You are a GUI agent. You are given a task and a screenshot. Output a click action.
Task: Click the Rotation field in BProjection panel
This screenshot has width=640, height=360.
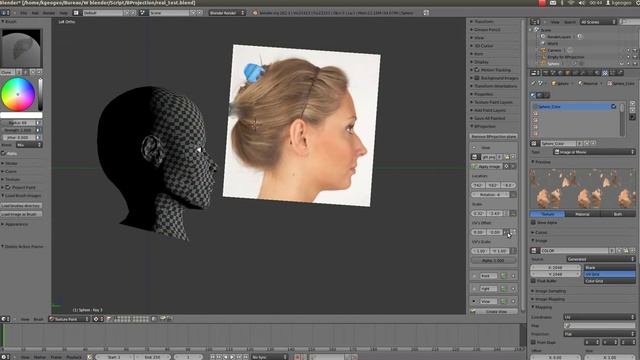pyautogui.click(x=490, y=195)
